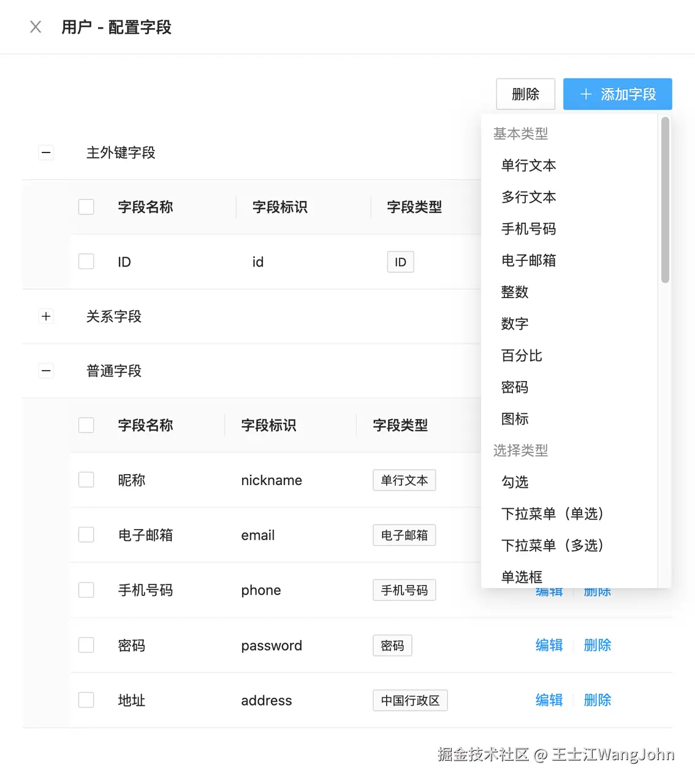Expand the 关系字段 section
Image resolution: width=695 pixels, height=784 pixels.
pos(46,316)
